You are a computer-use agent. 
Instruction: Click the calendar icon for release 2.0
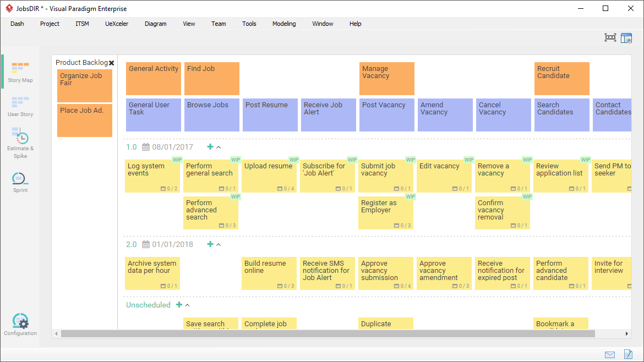click(146, 244)
